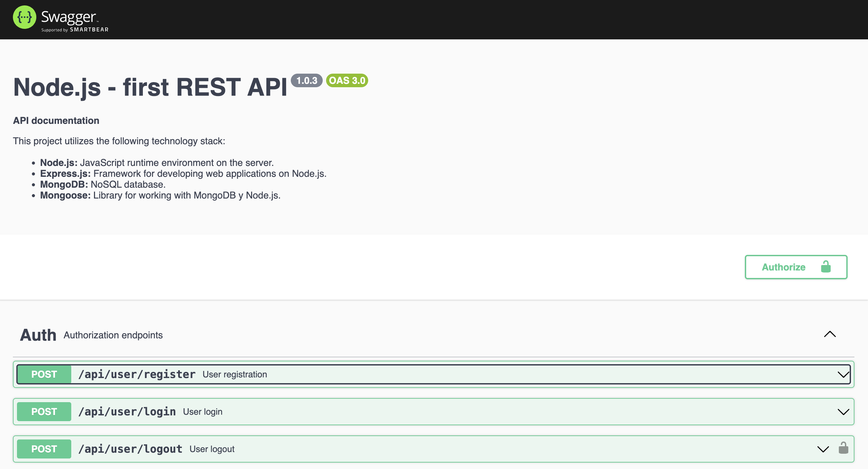Expand the /api/user/register endpoint arrow

pyautogui.click(x=843, y=375)
